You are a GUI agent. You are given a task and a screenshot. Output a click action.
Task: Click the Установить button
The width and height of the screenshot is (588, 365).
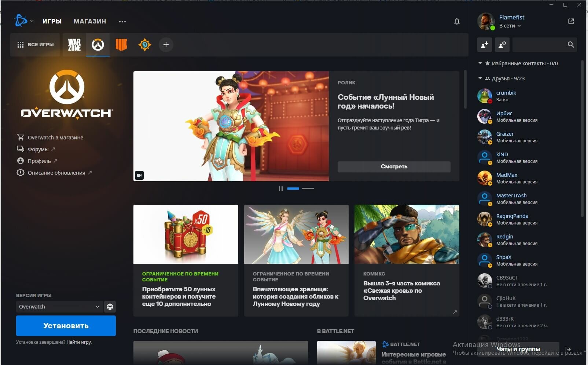(66, 326)
